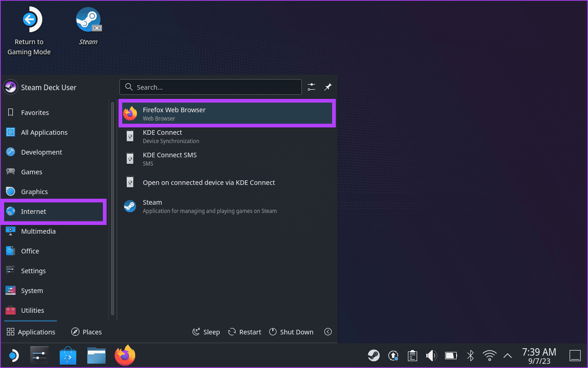588x368 pixels.
Task: Restart the system
Action: 244,332
